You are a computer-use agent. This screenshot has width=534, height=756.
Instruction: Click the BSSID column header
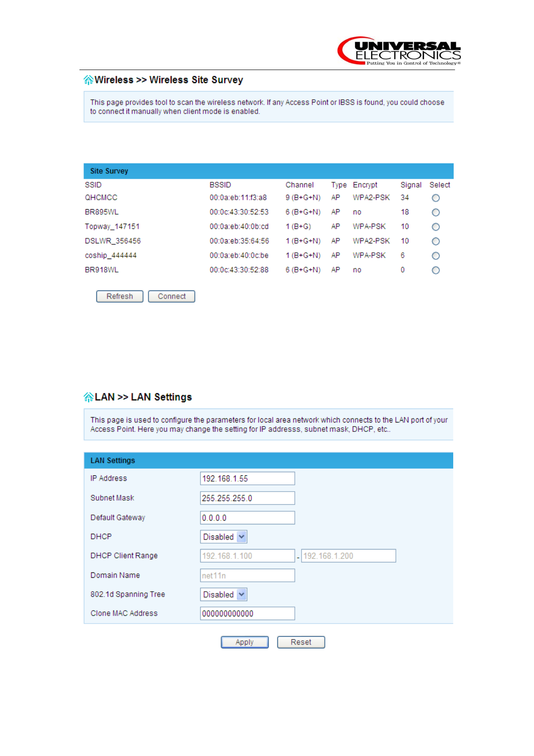tap(220, 185)
